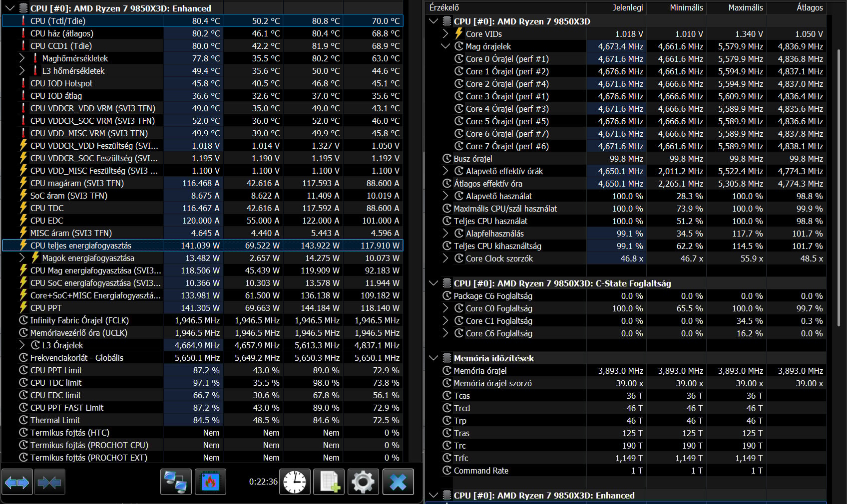Close sensors with the blue X icon
The image size is (847, 504).
click(398, 482)
